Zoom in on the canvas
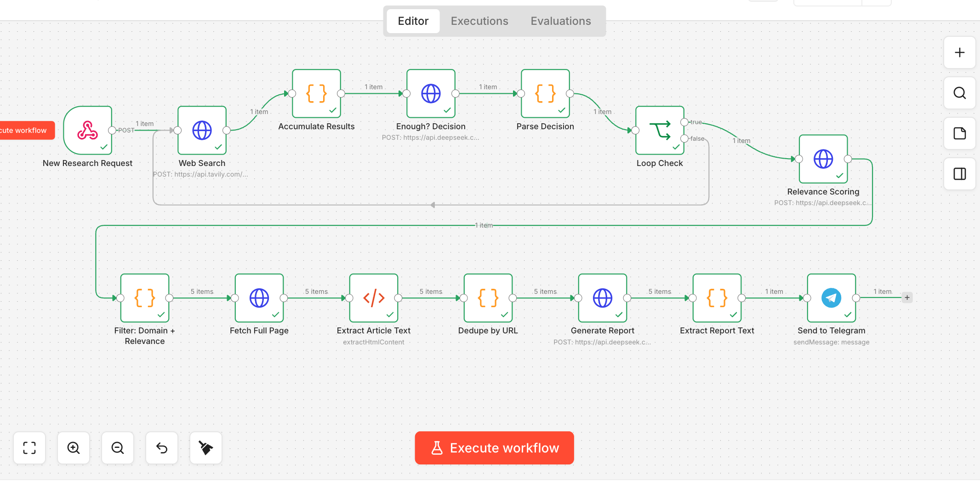 74,448
